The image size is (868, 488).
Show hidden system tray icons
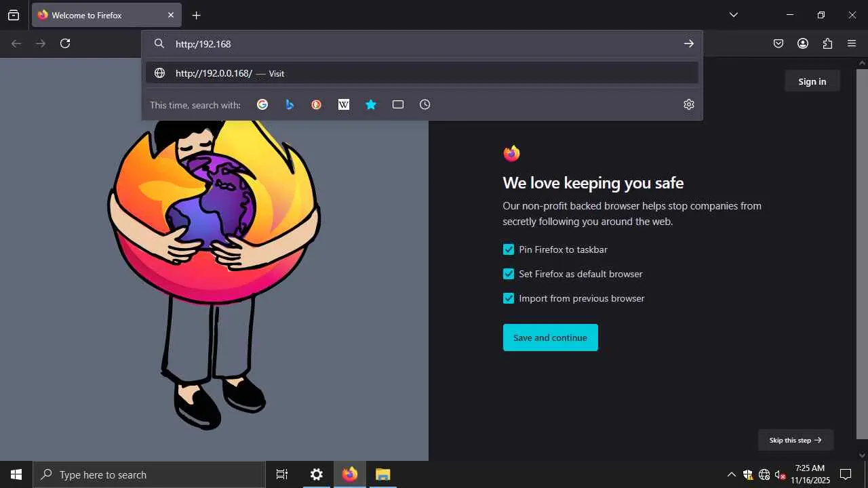[x=731, y=474]
